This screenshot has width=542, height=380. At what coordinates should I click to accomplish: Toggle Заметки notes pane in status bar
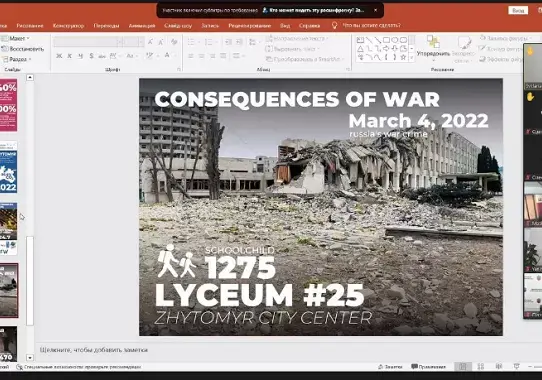[390, 367]
